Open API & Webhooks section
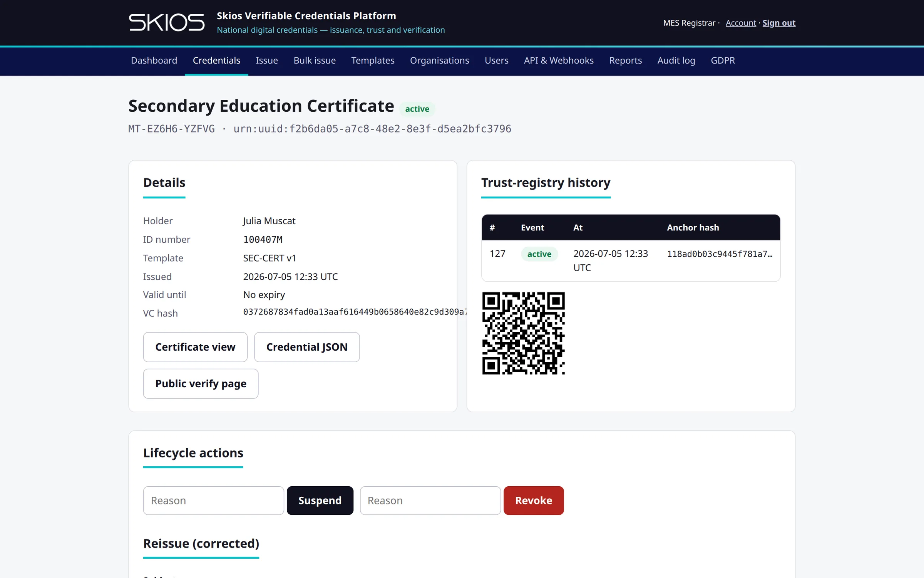Screen dimensions: 924x578 pyautogui.click(x=559, y=60)
